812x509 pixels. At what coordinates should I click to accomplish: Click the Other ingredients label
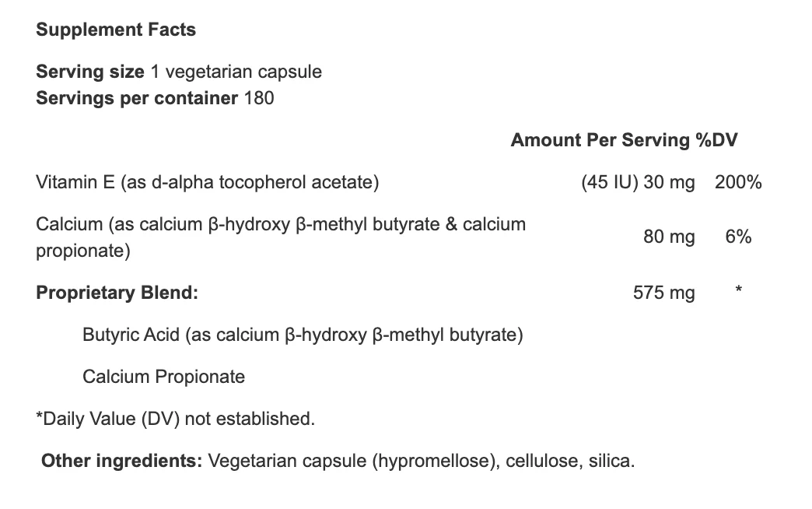pos(121,461)
